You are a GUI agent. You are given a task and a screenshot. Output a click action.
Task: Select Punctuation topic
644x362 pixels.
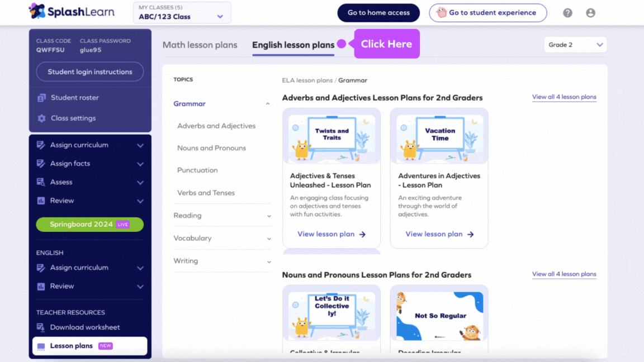point(197,170)
